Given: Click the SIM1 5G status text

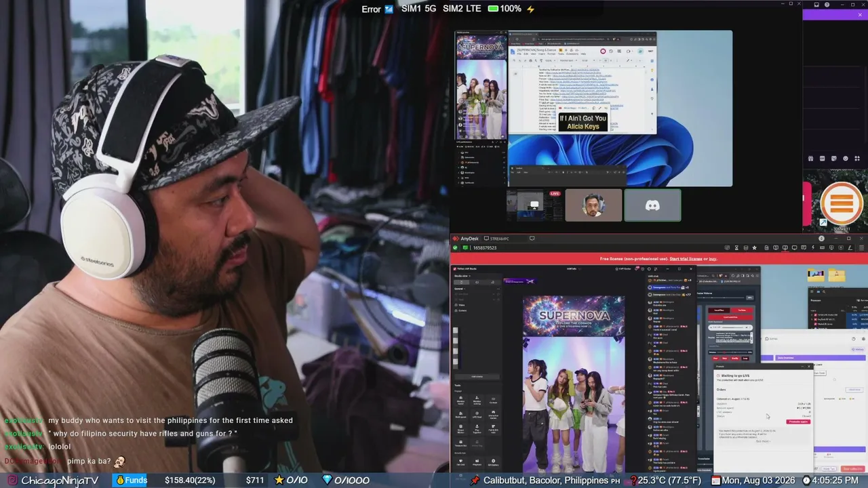Looking at the screenshot, I should click(418, 9).
